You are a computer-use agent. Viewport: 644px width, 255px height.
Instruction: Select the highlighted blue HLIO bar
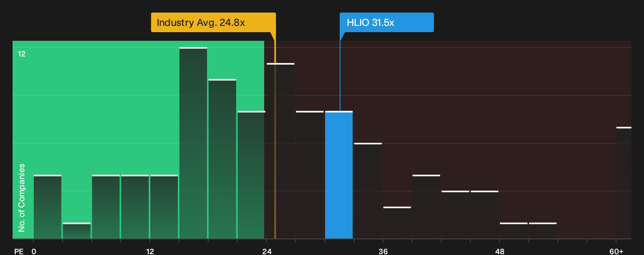[339, 175]
